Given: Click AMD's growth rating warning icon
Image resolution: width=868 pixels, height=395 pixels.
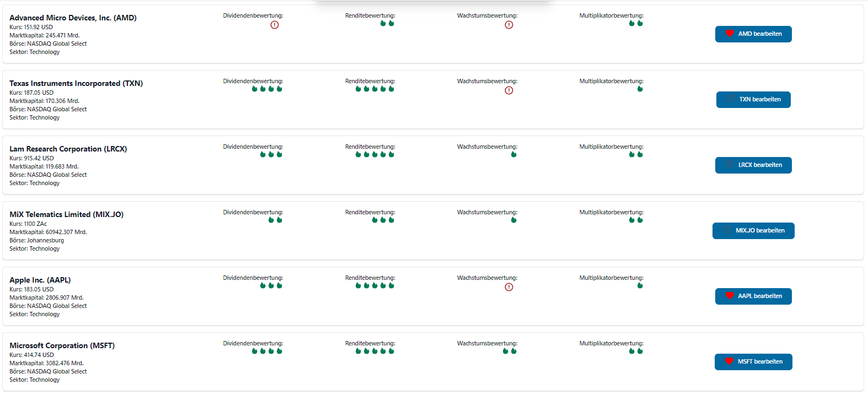Looking at the screenshot, I should tap(509, 25).
